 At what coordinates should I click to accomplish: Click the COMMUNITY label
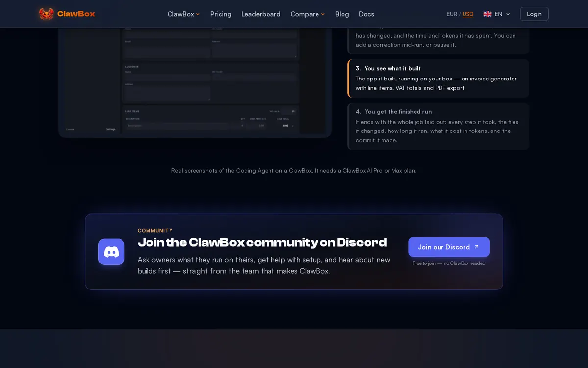tap(155, 230)
